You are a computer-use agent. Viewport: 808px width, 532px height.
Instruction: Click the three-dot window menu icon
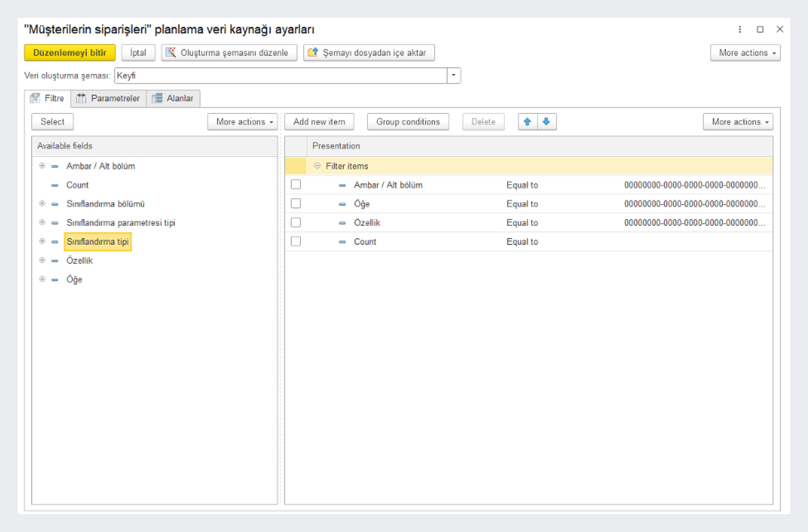pyautogui.click(x=740, y=29)
